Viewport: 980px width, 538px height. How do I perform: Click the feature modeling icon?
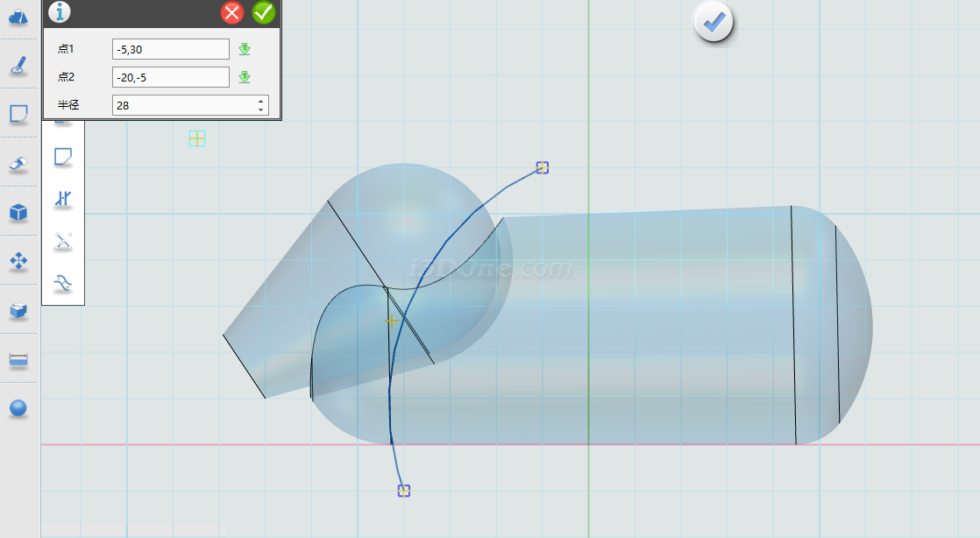[19, 163]
